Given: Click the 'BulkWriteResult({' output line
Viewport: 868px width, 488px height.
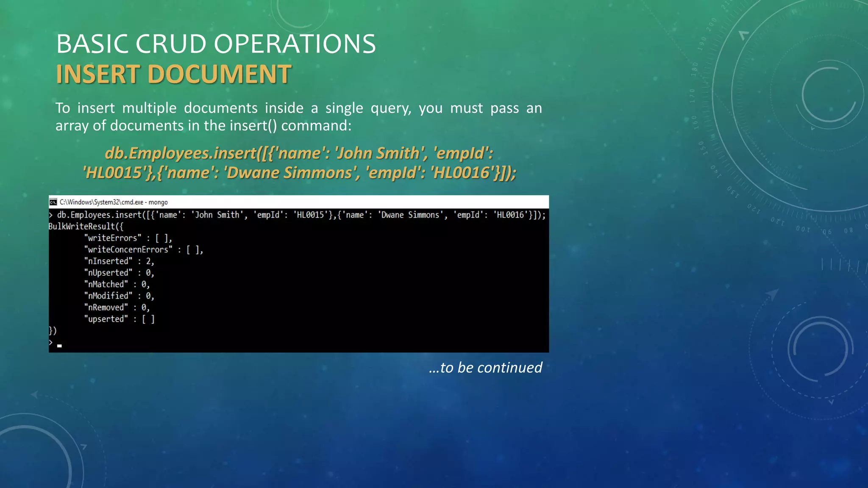Looking at the screenshot, I should tap(86, 226).
